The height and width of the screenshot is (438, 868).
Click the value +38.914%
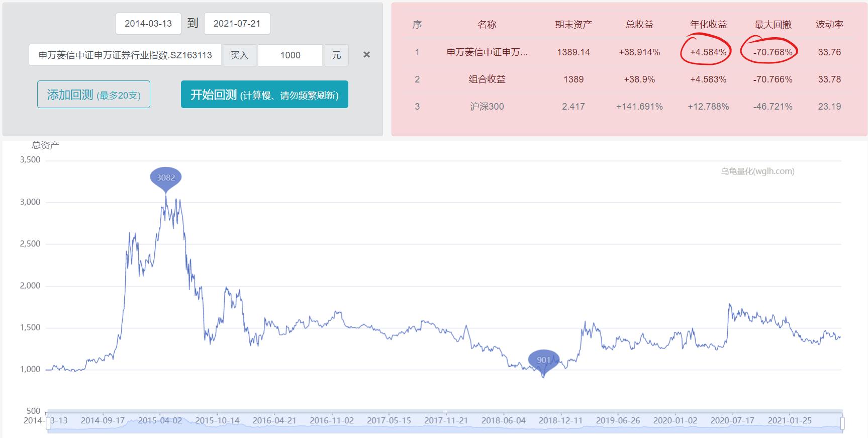(639, 52)
